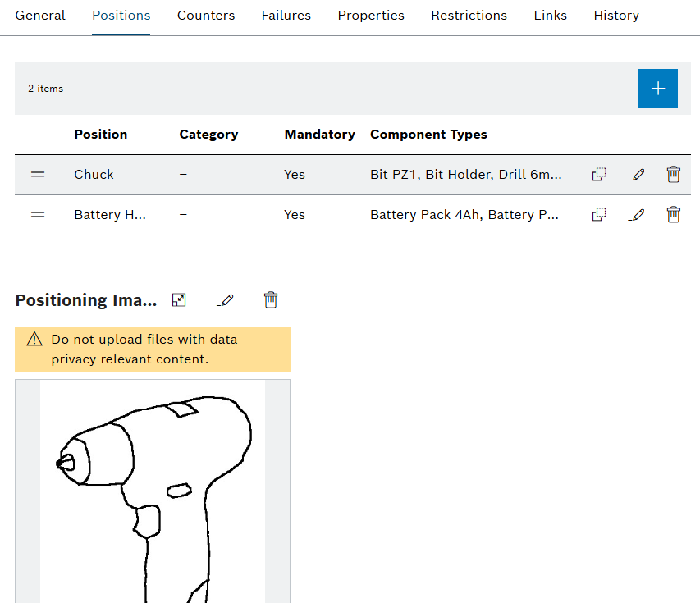Select the Positions tab
This screenshot has height=603, width=700.
coord(121,15)
